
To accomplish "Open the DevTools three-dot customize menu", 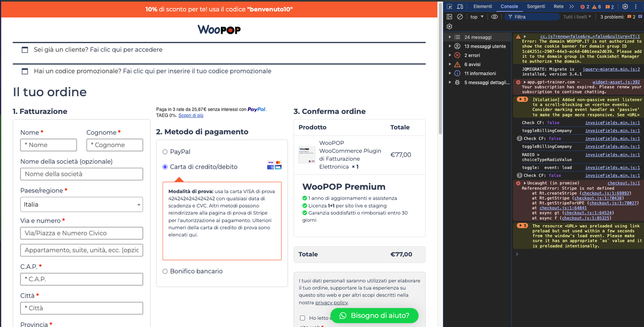I will click(x=636, y=7).
